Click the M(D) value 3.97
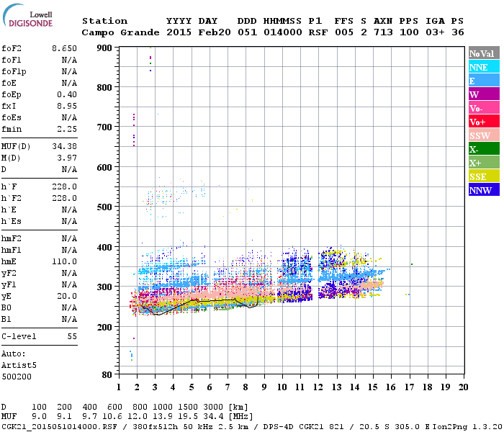Viewport: 504px width, 432px height. pyautogui.click(x=67, y=158)
